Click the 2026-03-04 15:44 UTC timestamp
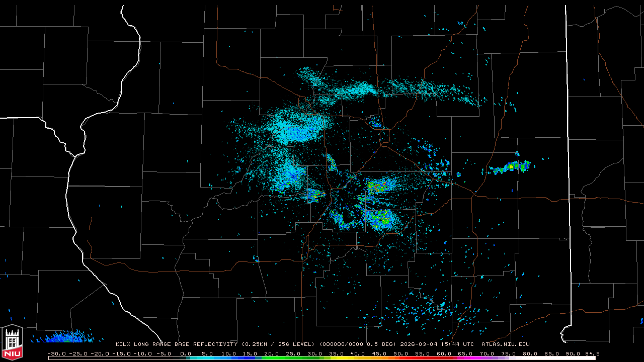Screen dimensions: 644x362 click(x=437, y=344)
